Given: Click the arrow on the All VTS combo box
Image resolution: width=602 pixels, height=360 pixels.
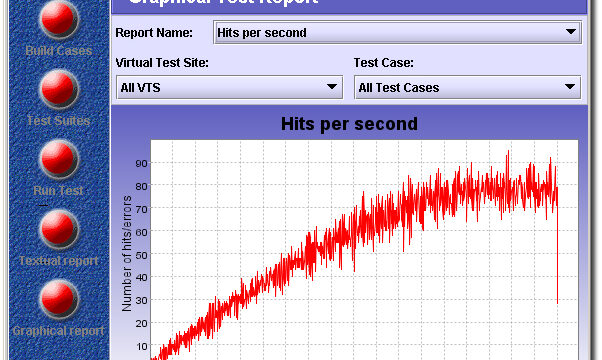Looking at the screenshot, I should [x=332, y=87].
